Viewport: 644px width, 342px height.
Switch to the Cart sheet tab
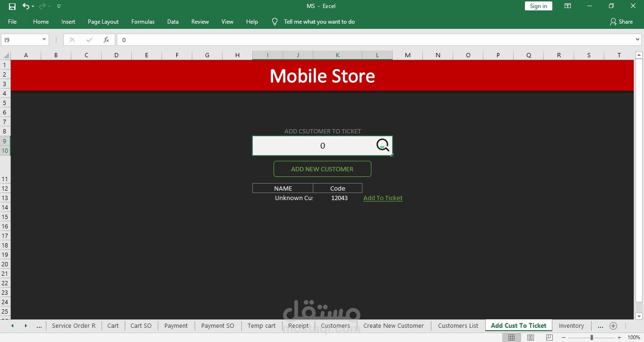(x=113, y=326)
